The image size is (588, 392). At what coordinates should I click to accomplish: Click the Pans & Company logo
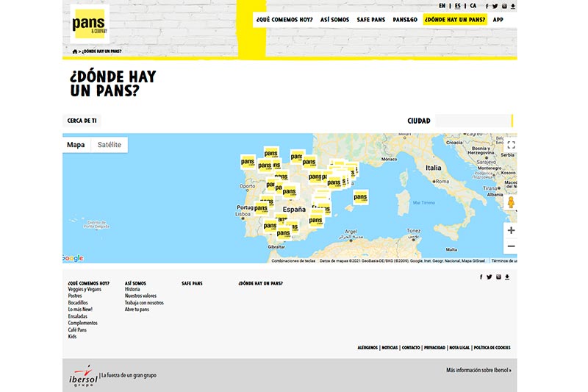(90, 24)
